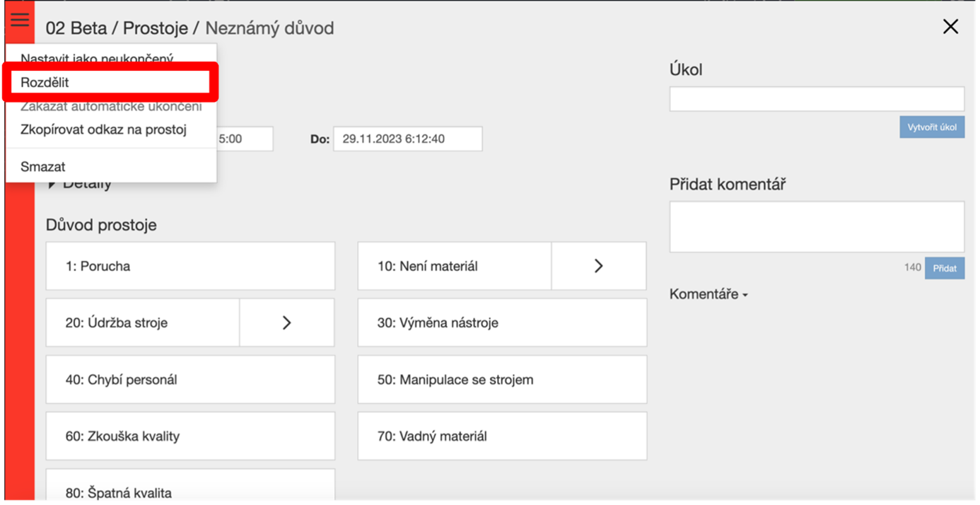
Task: Select reason 30: Výměna nástroje
Action: click(502, 323)
